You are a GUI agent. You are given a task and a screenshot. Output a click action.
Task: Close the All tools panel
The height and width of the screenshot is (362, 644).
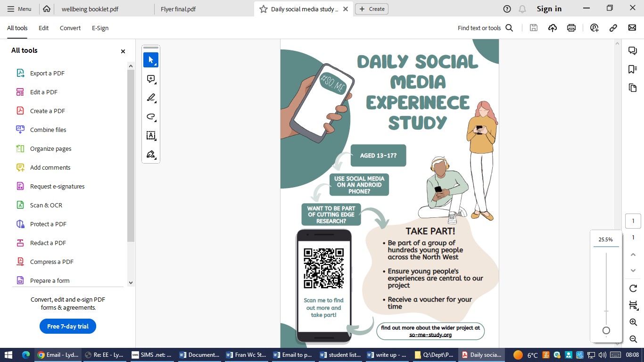click(x=123, y=51)
